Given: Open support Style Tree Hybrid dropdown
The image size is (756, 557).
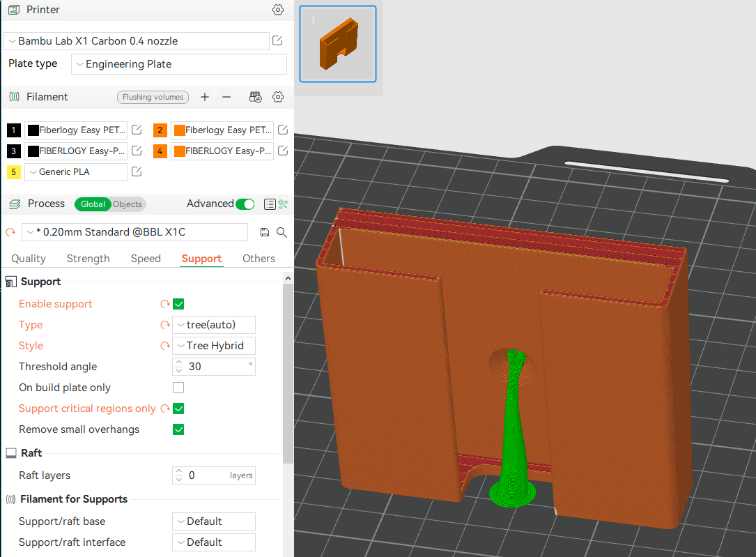Looking at the screenshot, I should coord(214,346).
